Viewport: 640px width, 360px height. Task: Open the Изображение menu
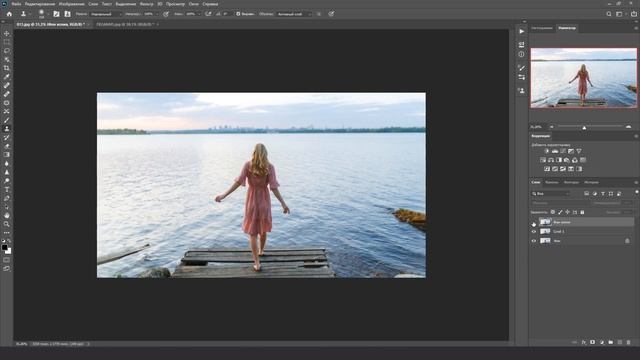click(x=71, y=4)
